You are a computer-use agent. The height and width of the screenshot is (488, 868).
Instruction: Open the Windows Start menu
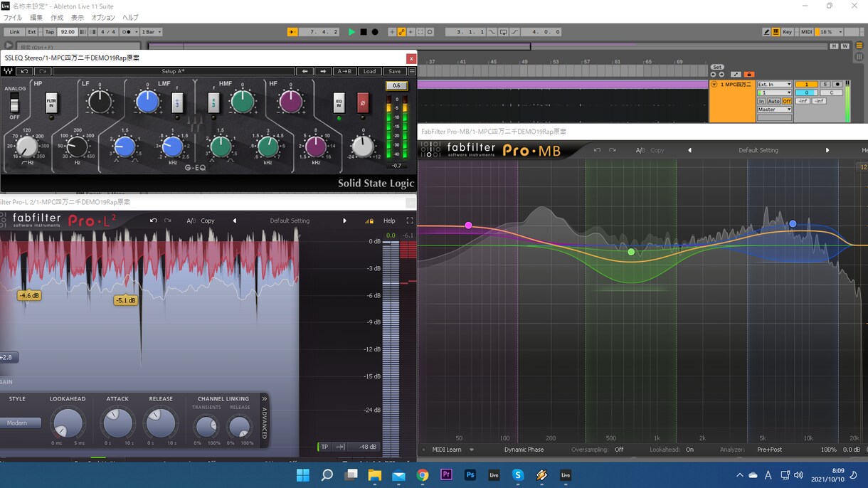(x=302, y=474)
